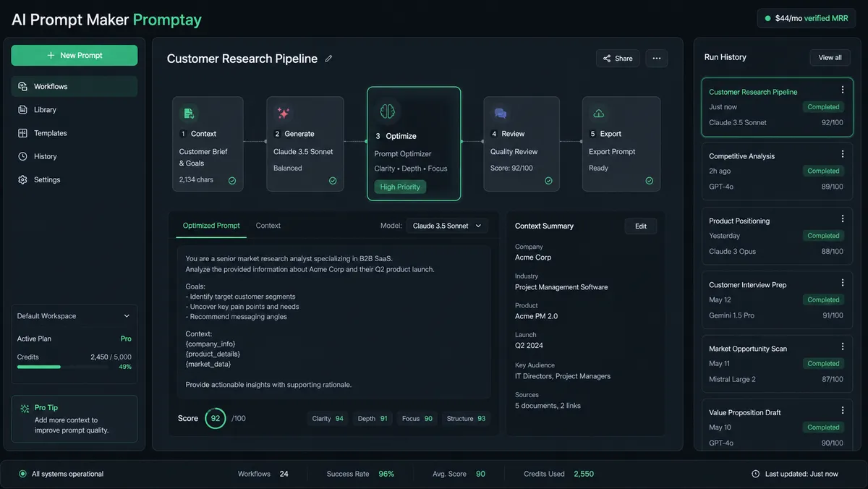
Task: Select the Optimize step card title
Action: click(401, 136)
